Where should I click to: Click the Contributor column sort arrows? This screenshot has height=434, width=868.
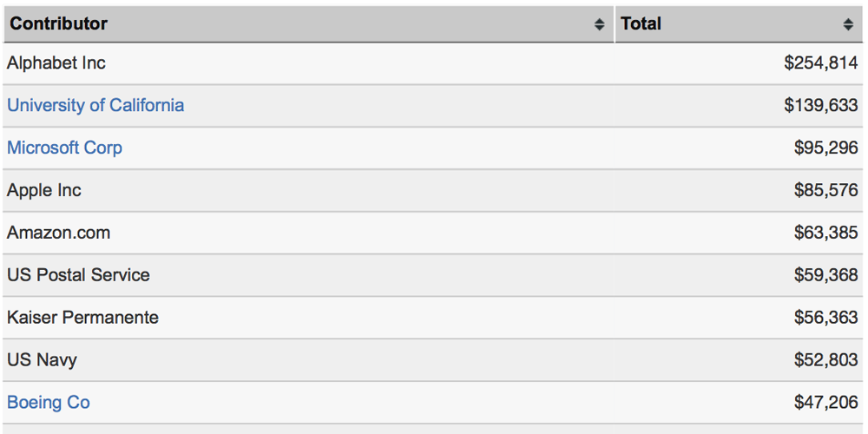coord(599,24)
